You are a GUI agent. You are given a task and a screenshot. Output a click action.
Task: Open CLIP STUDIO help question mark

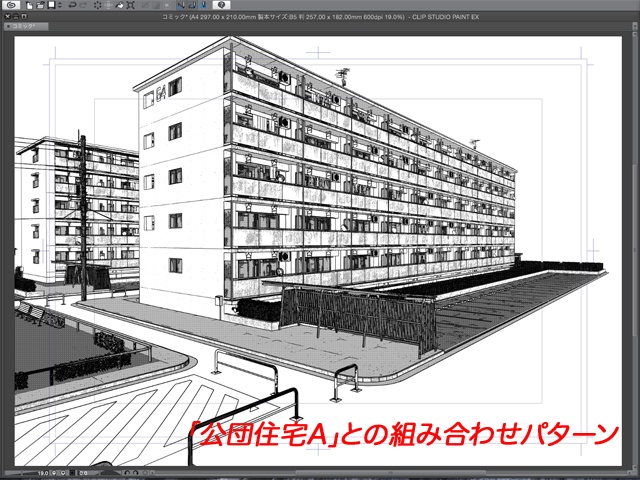pyautogui.click(x=222, y=5)
